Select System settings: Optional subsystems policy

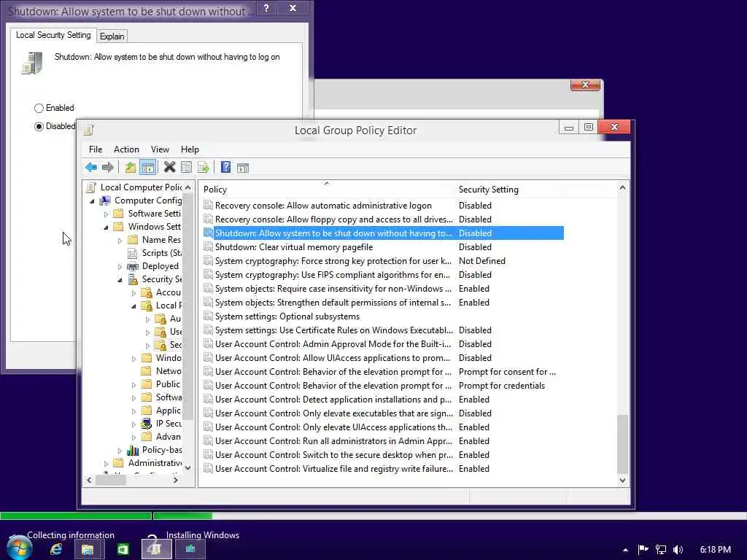point(287,316)
